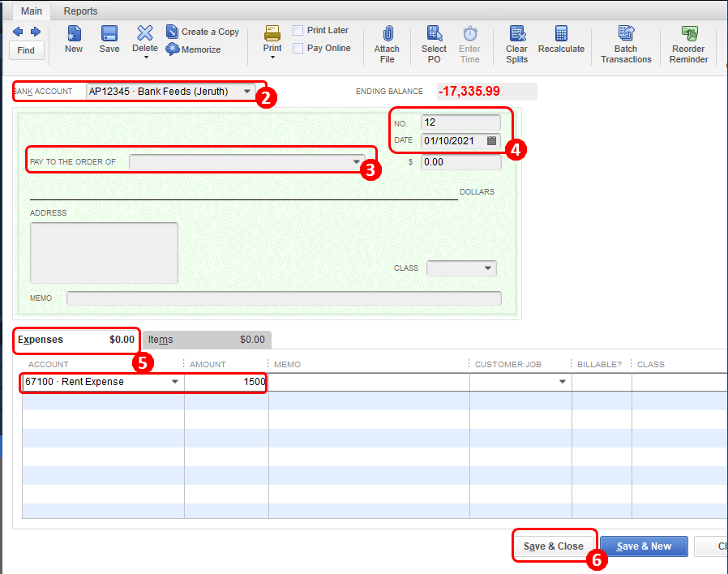Clear Splits on the check
Image resolution: width=728 pixels, height=574 pixels.
tap(516, 45)
